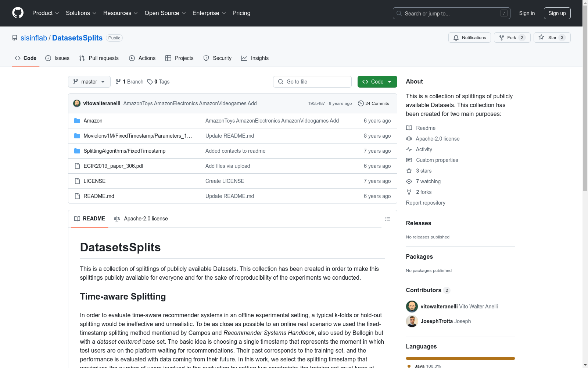Viewport: 588px width, 368px height.
Task: Expand the Product menu
Action: [46, 13]
